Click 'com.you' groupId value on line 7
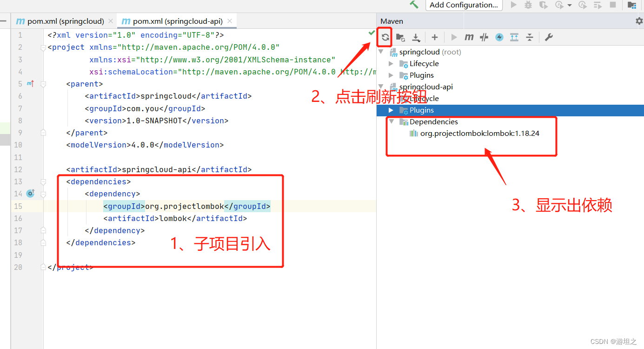The image size is (644, 349). pyautogui.click(x=147, y=108)
